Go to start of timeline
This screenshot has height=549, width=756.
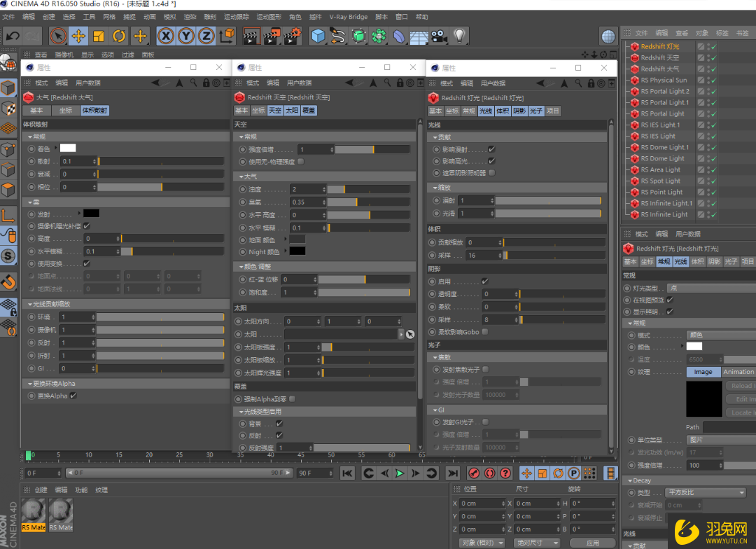point(347,473)
